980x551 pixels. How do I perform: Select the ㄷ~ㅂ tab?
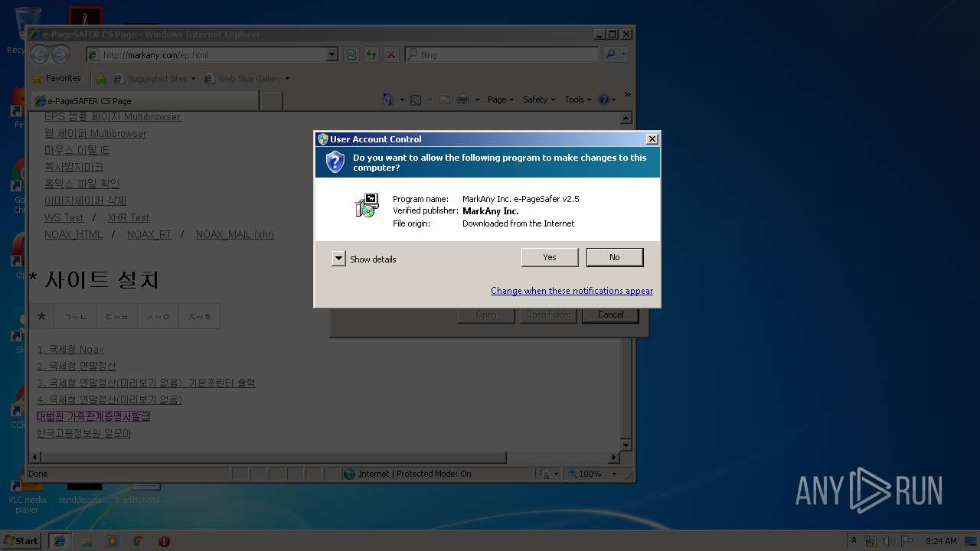pyautogui.click(x=116, y=316)
